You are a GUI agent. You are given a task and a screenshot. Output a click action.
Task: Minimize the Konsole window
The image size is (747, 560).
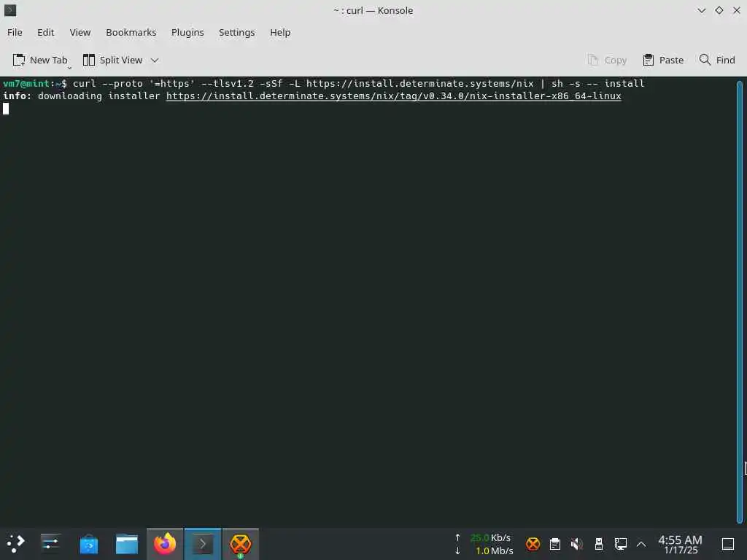702,10
